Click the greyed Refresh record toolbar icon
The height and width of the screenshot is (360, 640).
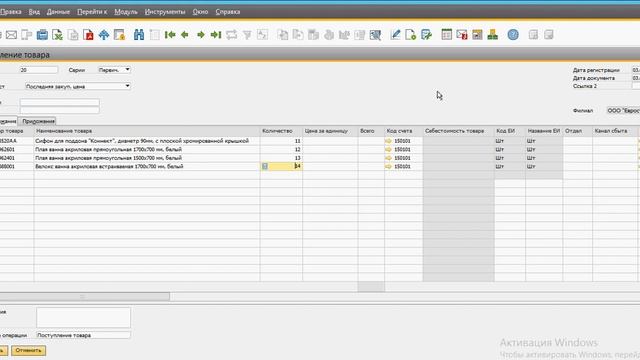pos(231,35)
